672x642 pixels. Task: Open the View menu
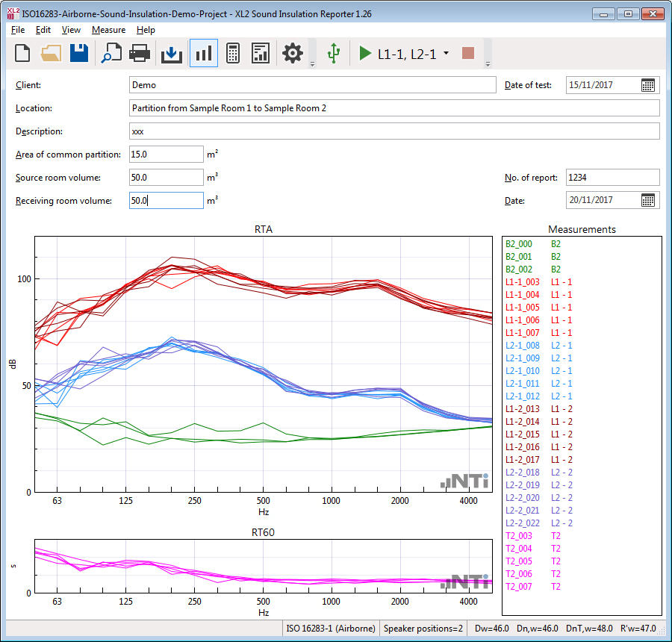pyautogui.click(x=71, y=30)
